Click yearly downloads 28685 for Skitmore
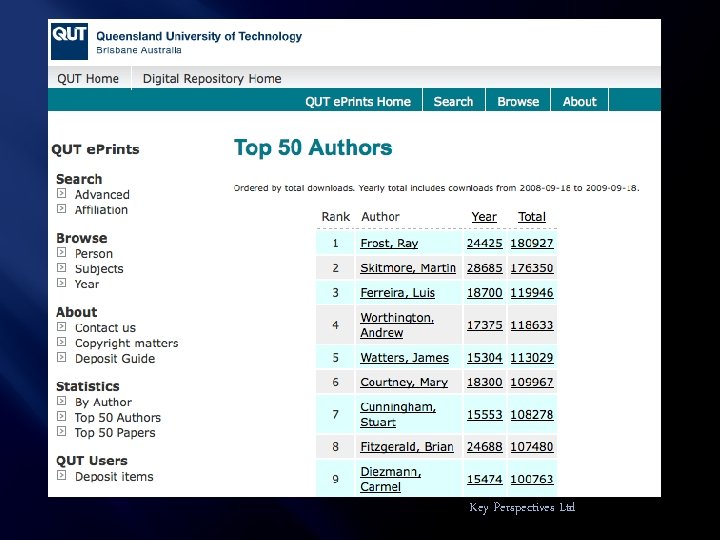 point(484,268)
